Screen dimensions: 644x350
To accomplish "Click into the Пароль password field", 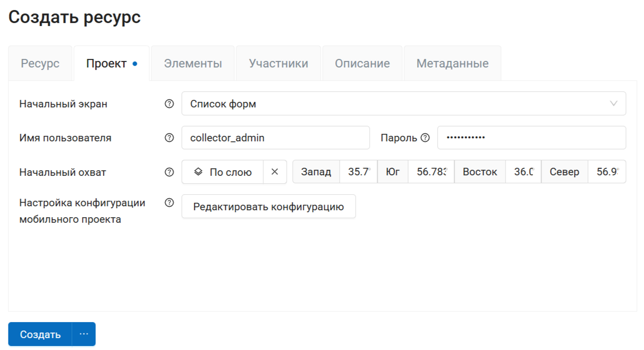I will [x=531, y=138].
